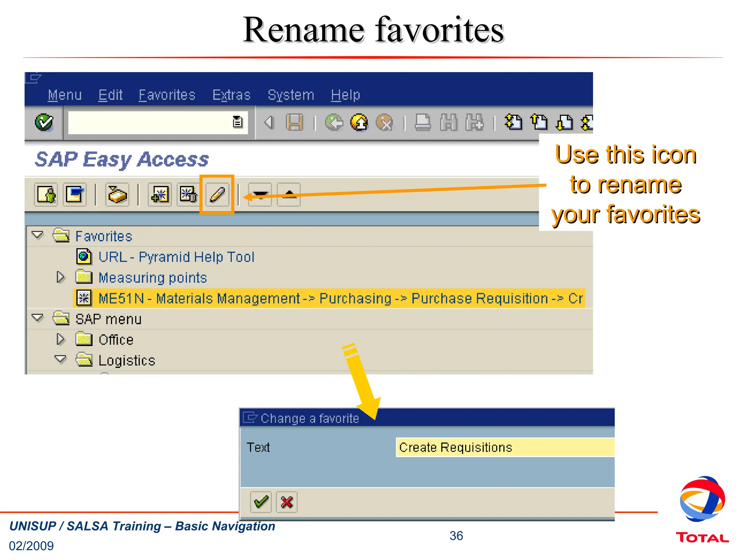Click the User menu icon

(46, 195)
